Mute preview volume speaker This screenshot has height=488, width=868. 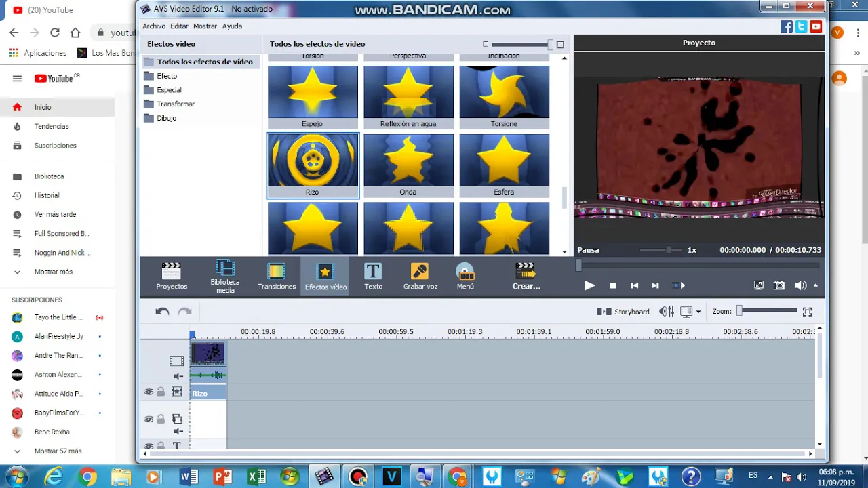click(x=801, y=285)
